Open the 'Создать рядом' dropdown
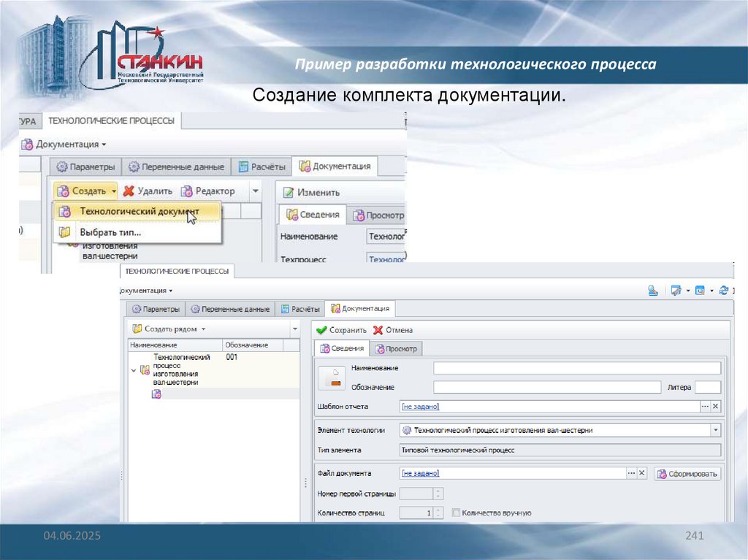Image resolution: width=748 pixels, height=560 pixels. coord(203,329)
